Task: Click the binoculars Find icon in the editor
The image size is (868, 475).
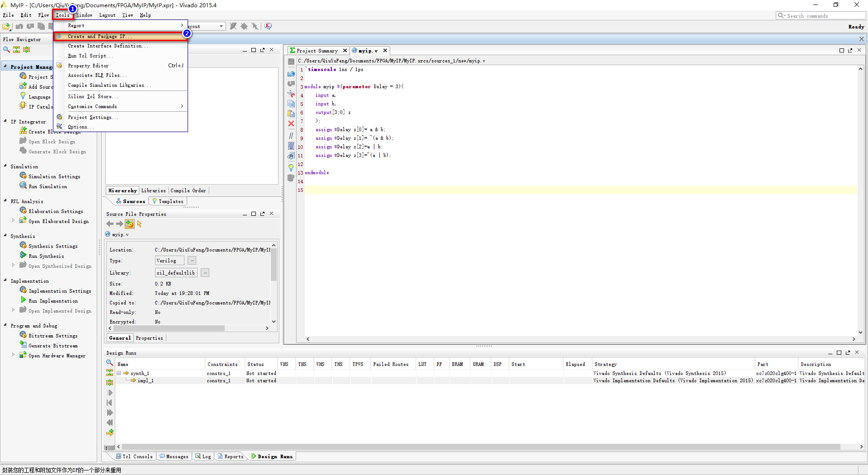Action: (291, 156)
